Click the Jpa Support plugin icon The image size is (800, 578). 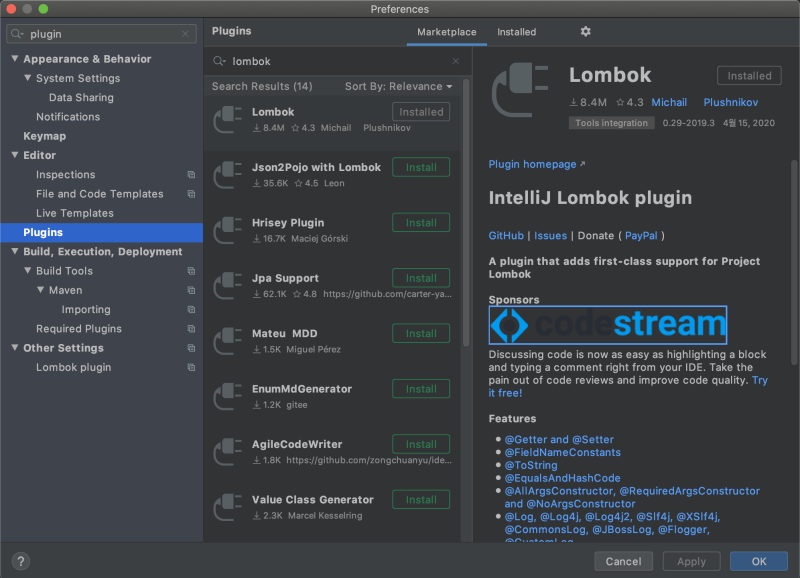pos(228,286)
